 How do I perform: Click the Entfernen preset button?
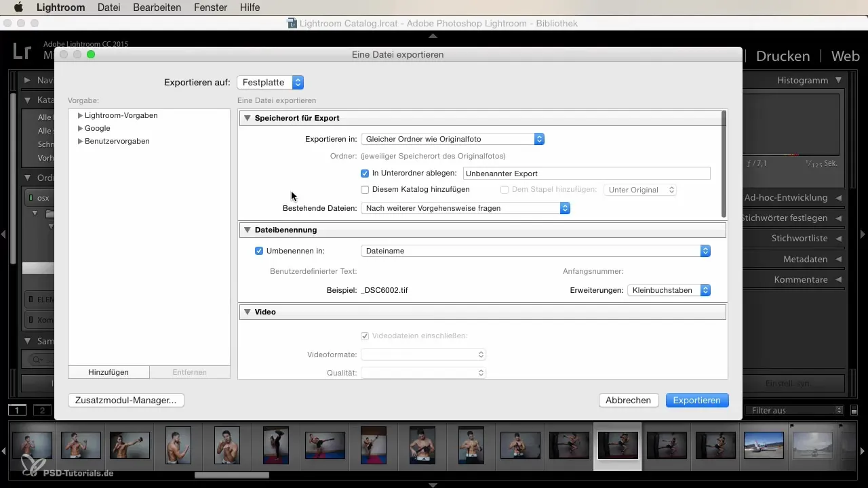pyautogui.click(x=190, y=372)
